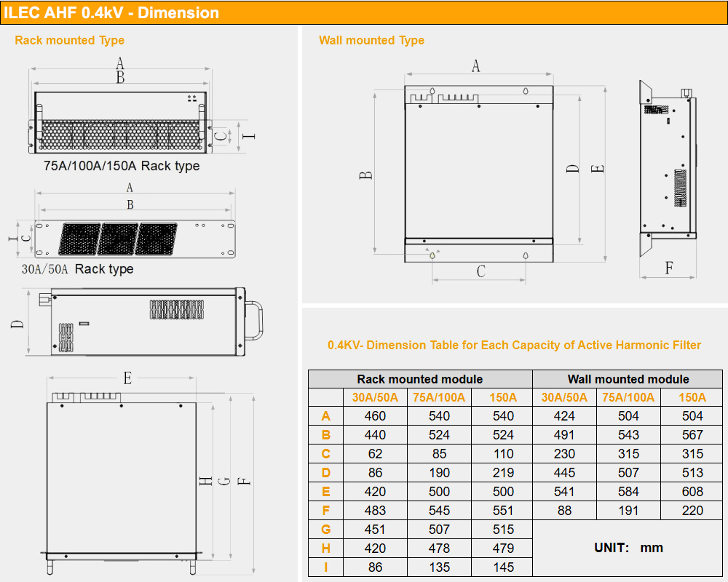Click row label 'D' in the table
The width and height of the screenshot is (728, 582).
coord(326,473)
